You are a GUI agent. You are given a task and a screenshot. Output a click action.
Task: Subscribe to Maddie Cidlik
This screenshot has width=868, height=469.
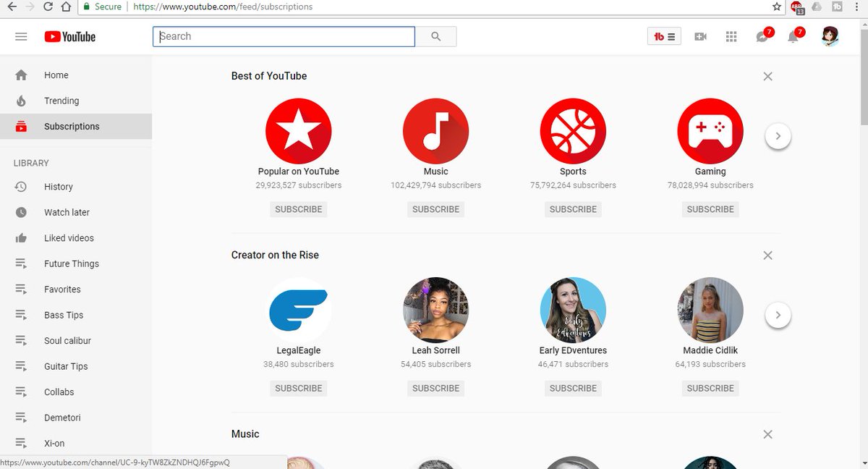pos(710,388)
